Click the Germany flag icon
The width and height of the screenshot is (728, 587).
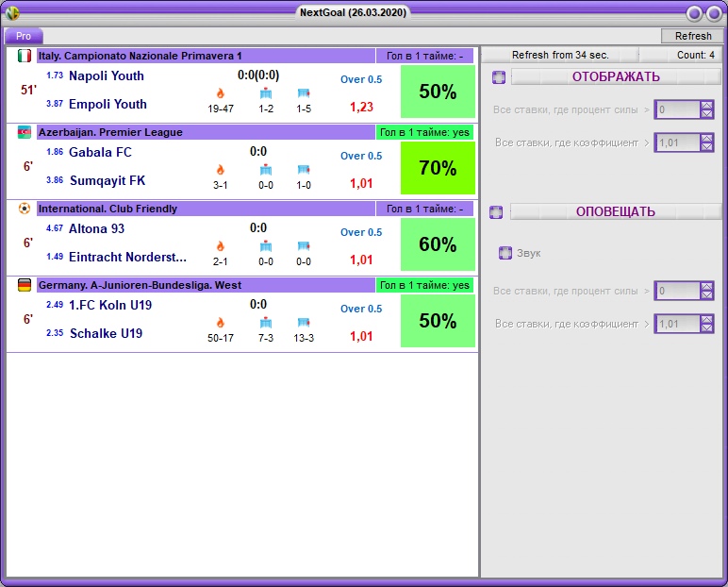25,285
